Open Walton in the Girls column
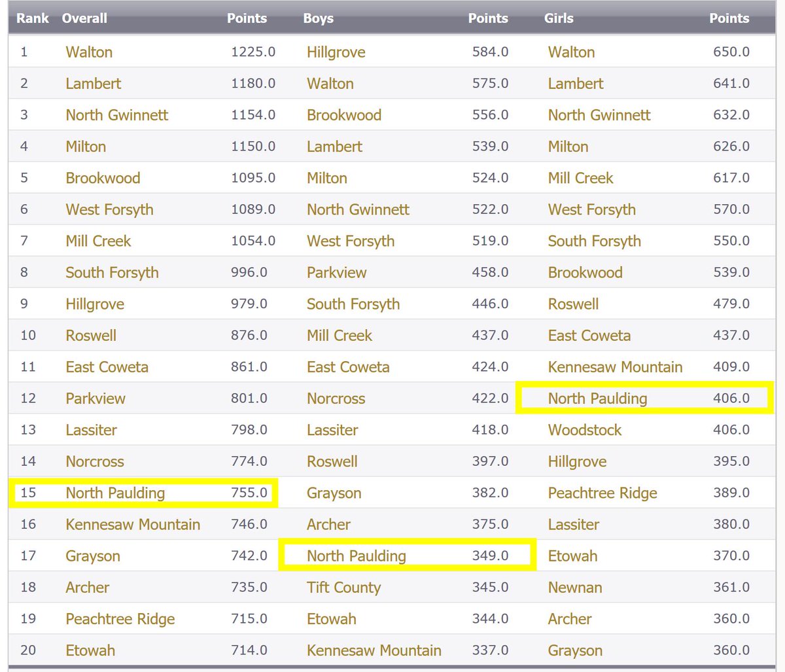Viewport: 785px width, 672px height. 572,52
